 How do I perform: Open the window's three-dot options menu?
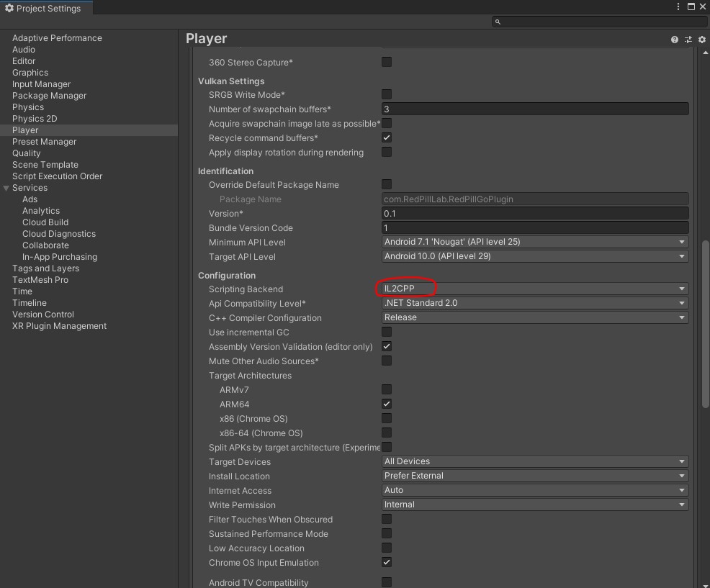[x=678, y=7]
